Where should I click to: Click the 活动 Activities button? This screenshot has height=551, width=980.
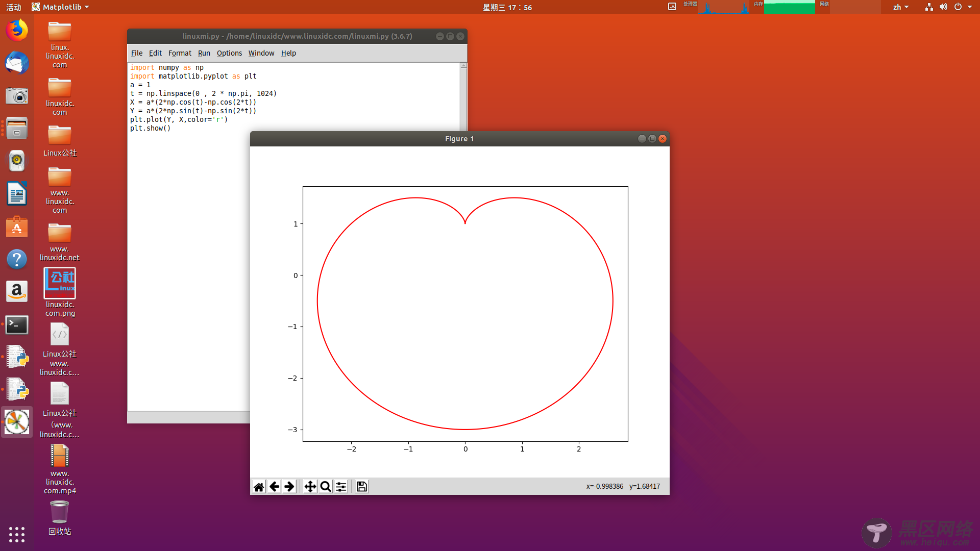[x=14, y=7]
